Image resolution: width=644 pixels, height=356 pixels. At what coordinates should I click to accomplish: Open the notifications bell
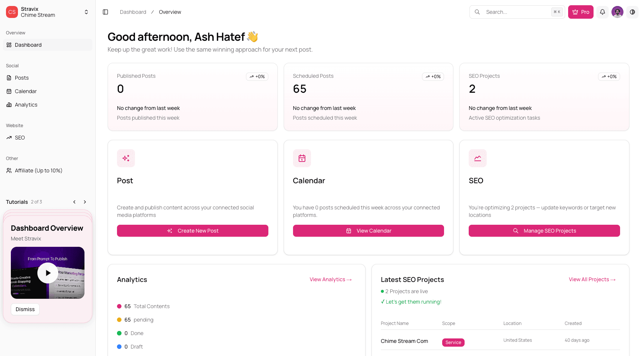point(603,12)
